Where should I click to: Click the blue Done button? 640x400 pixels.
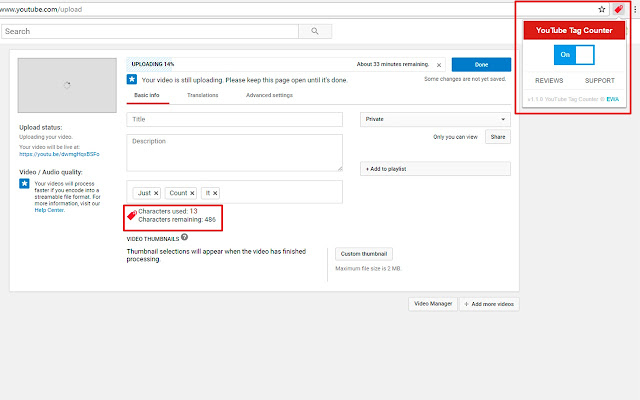point(481,64)
